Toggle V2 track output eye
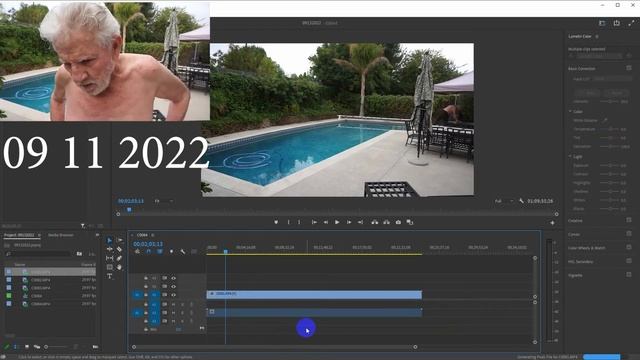This screenshot has height=360, width=640. point(173,287)
